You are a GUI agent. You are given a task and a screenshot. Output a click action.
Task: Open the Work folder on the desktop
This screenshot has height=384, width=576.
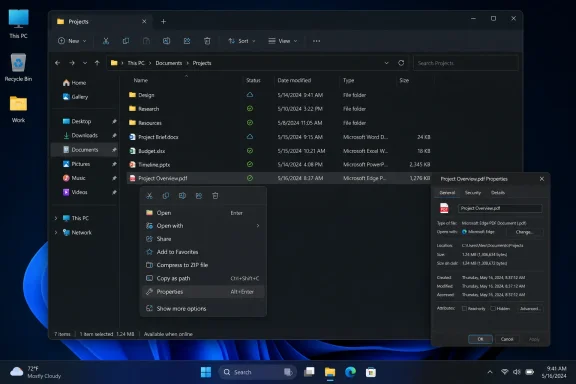point(18,109)
